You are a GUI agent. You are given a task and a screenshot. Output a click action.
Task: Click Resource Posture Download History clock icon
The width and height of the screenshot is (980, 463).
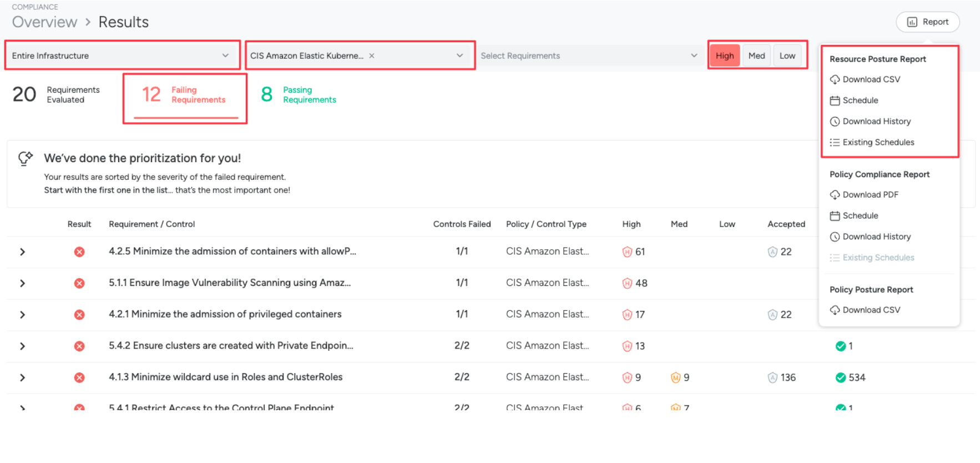835,122
